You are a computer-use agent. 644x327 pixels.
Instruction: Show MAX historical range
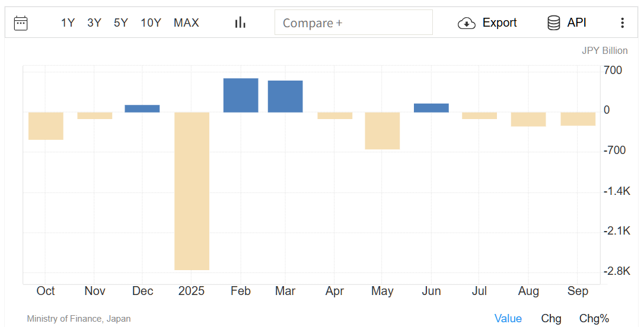pos(186,23)
